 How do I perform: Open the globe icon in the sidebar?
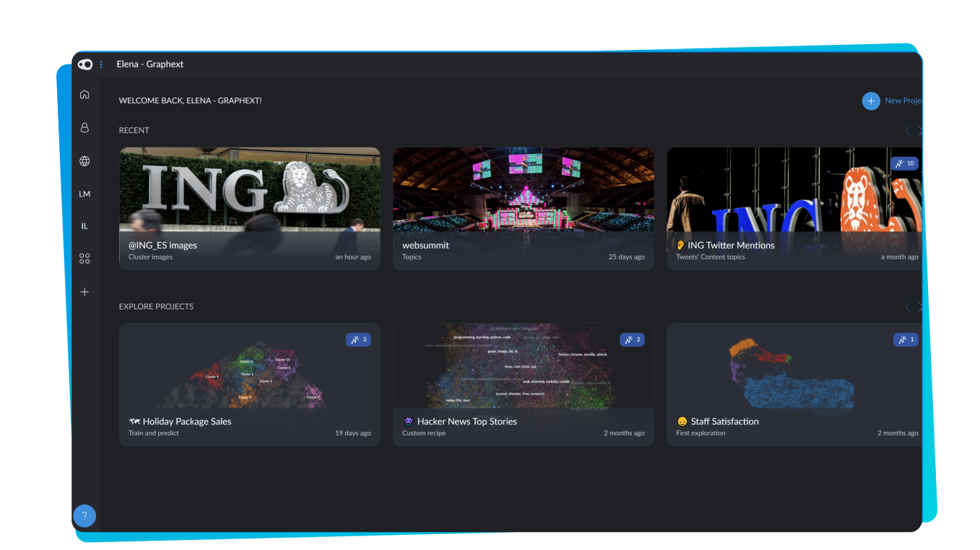(x=84, y=161)
